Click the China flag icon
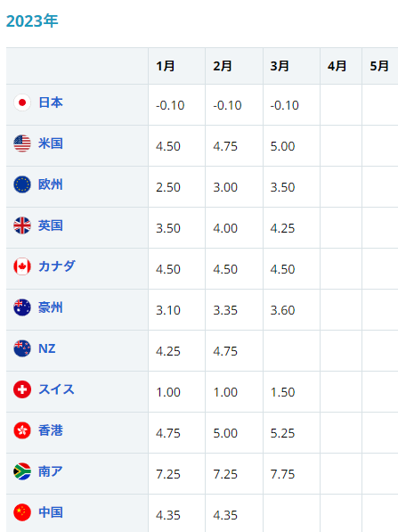 tap(22, 512)
